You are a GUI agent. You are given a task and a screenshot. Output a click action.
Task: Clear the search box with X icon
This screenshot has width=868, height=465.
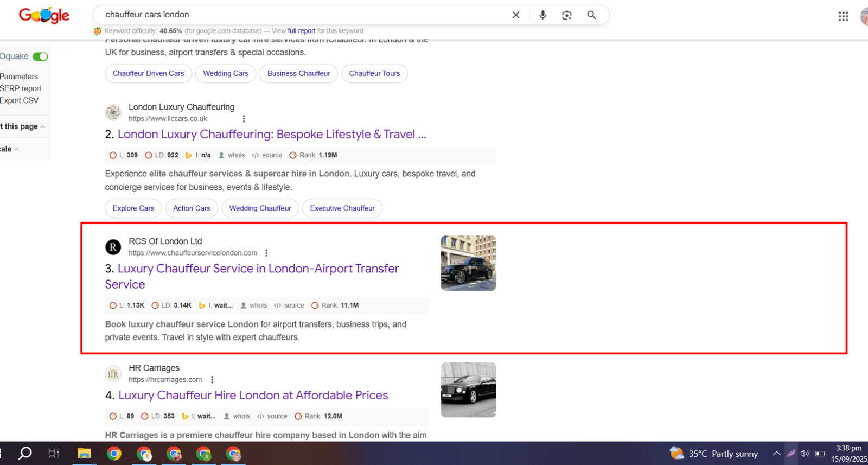point(516,15)
